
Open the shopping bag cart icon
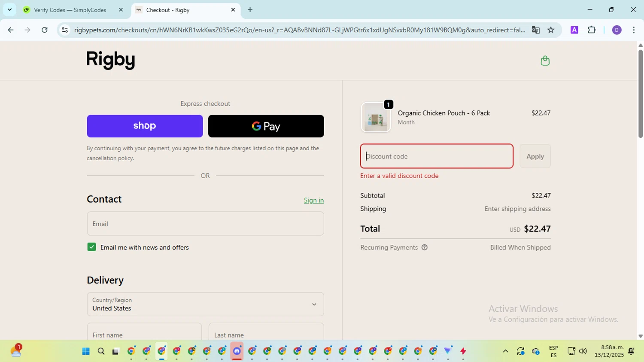(545, 61)
